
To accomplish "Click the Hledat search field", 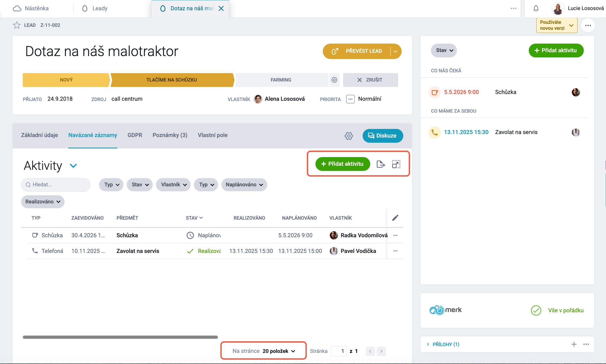I will (56, 185).
